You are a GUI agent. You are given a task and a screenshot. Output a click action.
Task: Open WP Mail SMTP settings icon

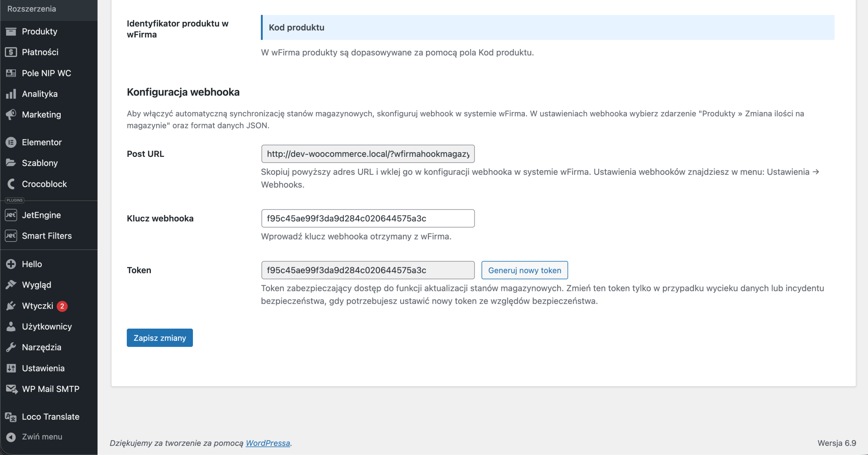[x=11, y=389]
